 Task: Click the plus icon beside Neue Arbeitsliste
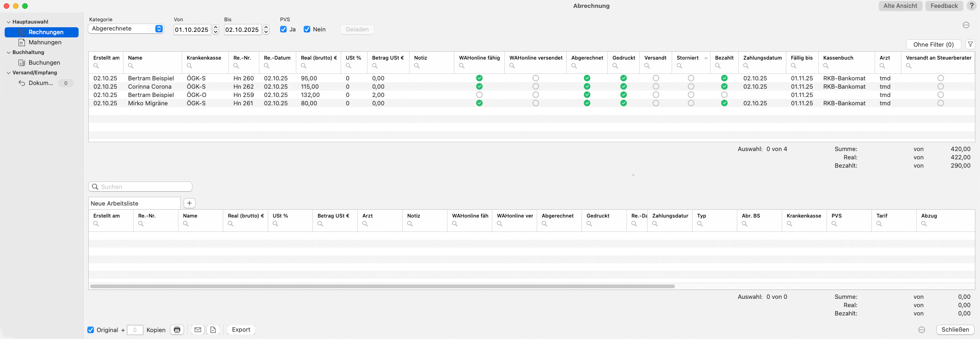[190, 203]
